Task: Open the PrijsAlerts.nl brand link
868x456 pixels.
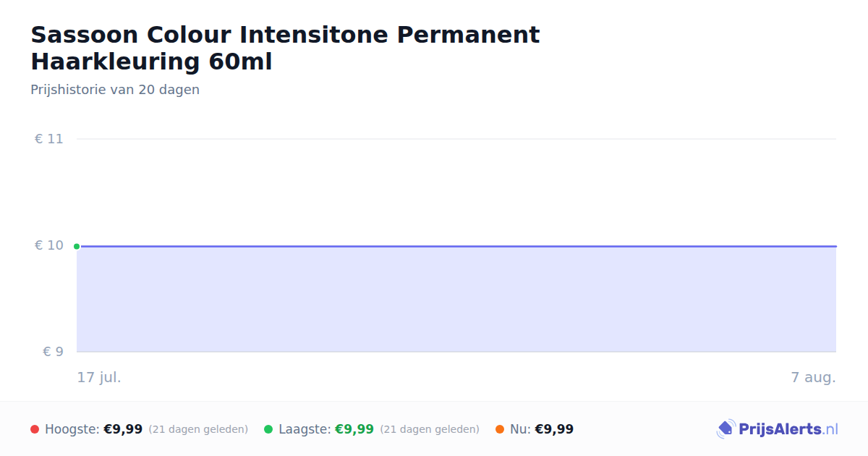Action: coord(778,429)
